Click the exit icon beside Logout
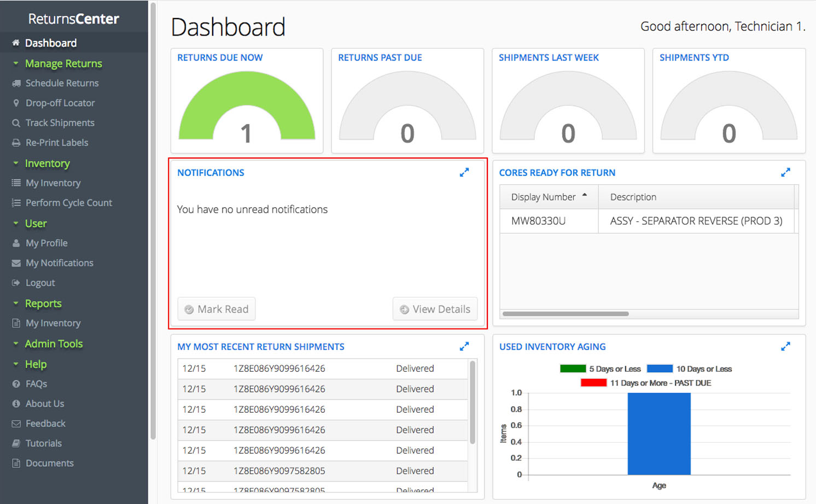 click(16, 283)
